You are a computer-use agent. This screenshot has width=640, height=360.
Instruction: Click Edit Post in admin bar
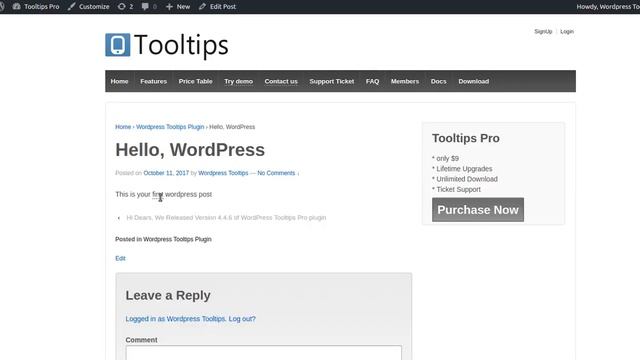coord(217,7)
